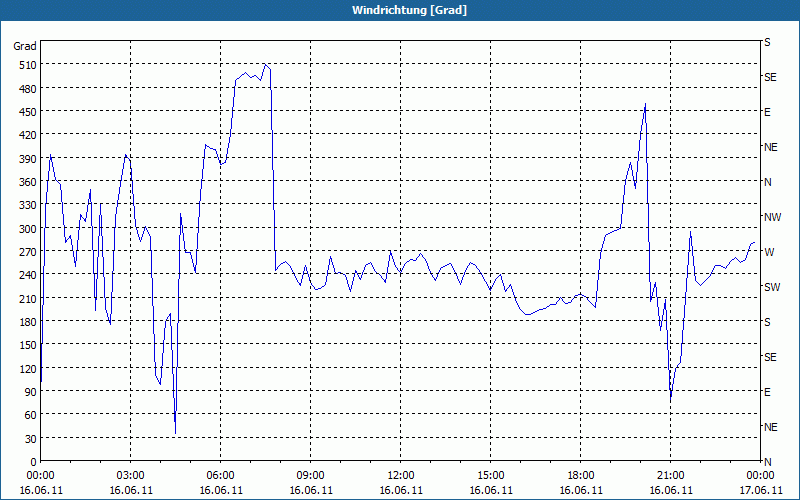Viewport: 800px width, 500px height.
Task: Click the "Windrichtung [Grad]" chart title
Action: click(x=409, y=10)
